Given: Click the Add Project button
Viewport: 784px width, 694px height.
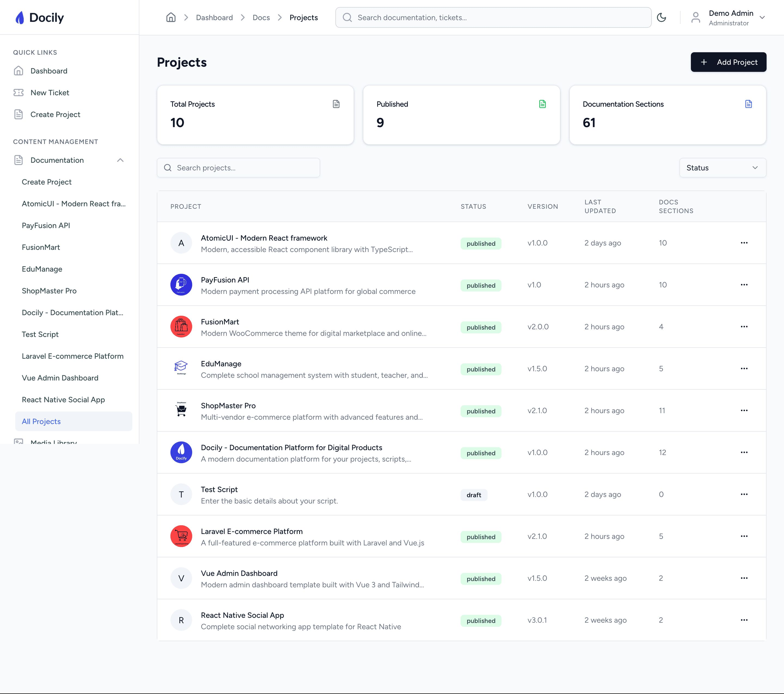Looking at the screenshot, I should 728,62.
